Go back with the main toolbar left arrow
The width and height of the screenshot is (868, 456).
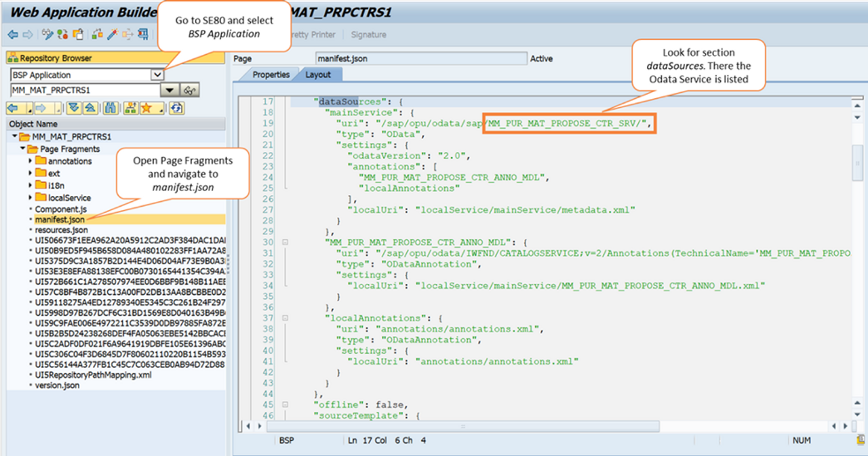[x=13, y=34]
